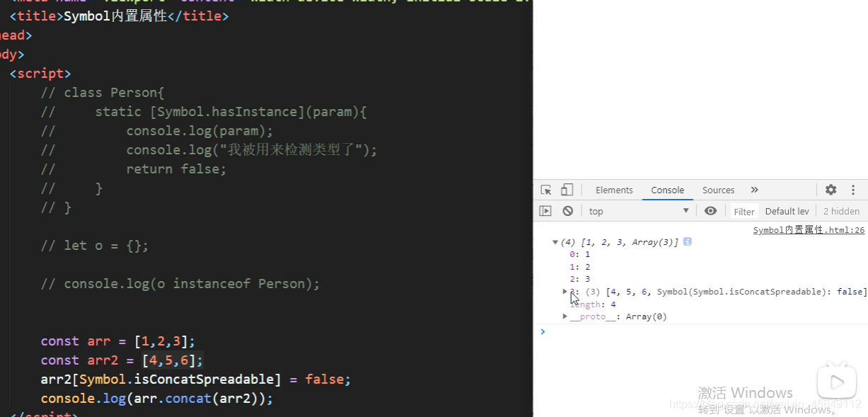Screen dimensions: 868x417
Task: Click the commented console.log(param) line
Action: [x=156, y=131]
